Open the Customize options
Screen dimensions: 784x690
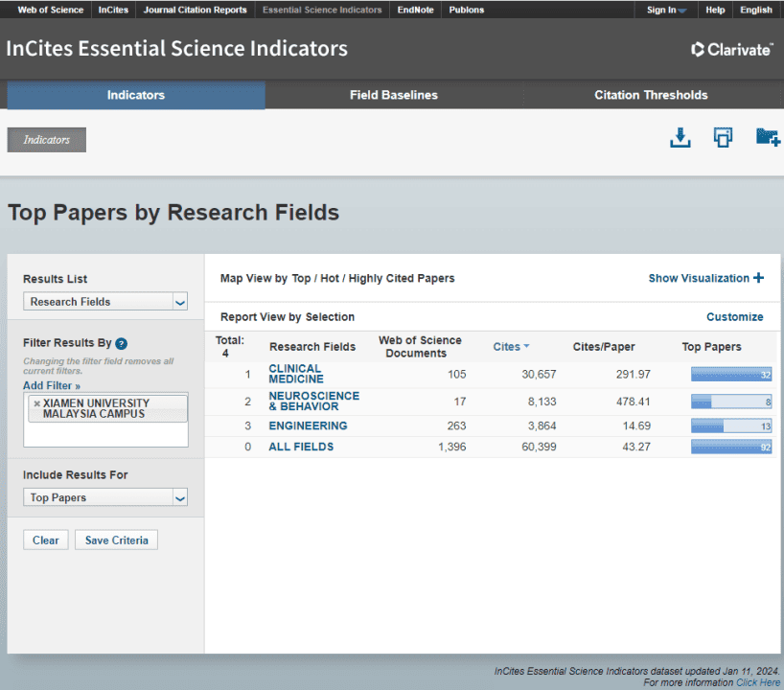[x=735, y=316]
